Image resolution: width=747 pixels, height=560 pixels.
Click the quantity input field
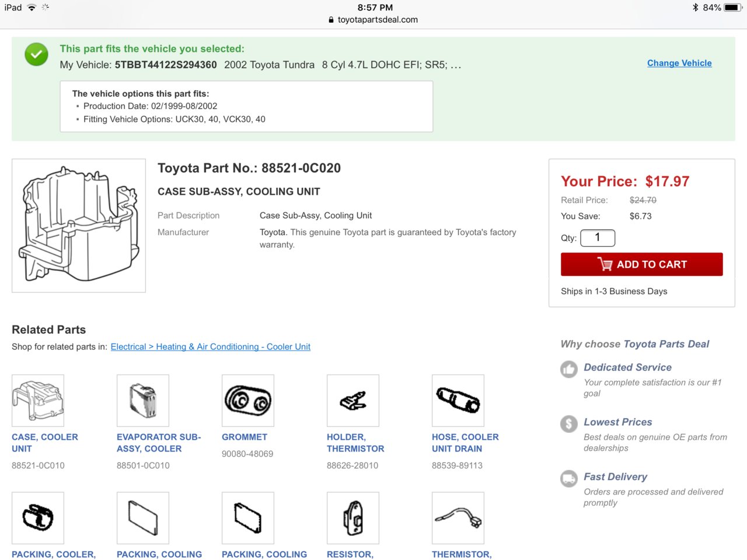coord(598,237)
